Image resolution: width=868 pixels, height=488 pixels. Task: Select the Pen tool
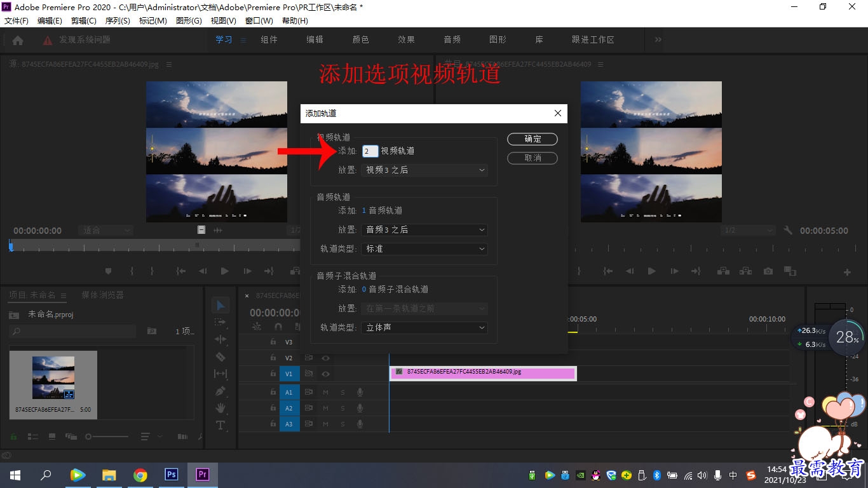220,391
